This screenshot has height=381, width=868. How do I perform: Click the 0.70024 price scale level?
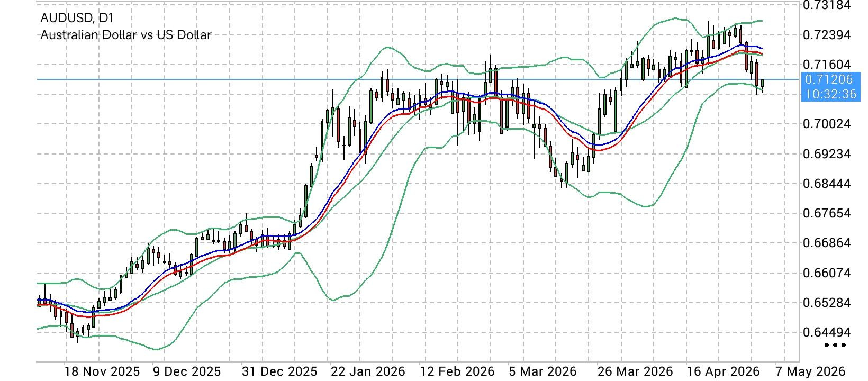(827, 124)
